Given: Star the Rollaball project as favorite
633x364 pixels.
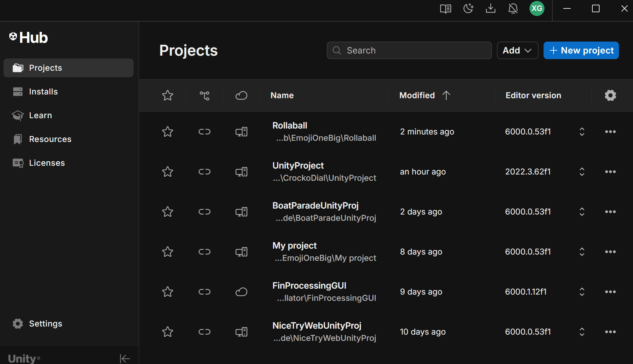Looking at the screenshot, I should point(168,132).
